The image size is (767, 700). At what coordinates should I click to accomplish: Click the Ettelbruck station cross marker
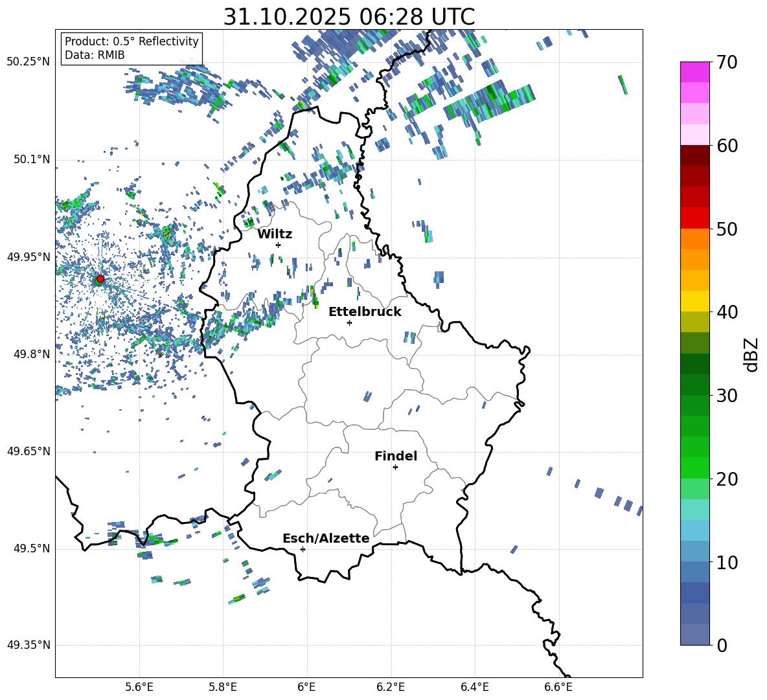click(349, 322)
